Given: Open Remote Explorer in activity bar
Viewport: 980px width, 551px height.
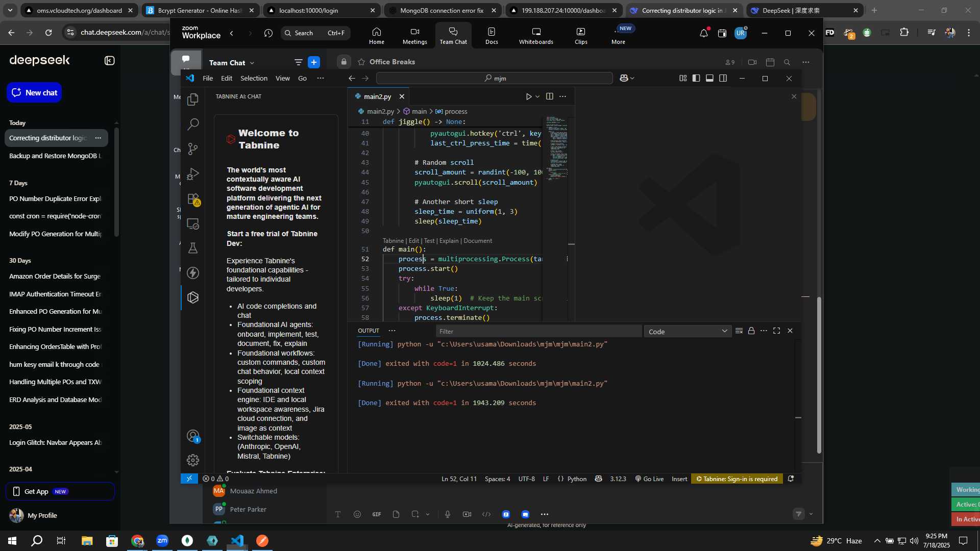Looking at the screenshot, I should [193, 223].
